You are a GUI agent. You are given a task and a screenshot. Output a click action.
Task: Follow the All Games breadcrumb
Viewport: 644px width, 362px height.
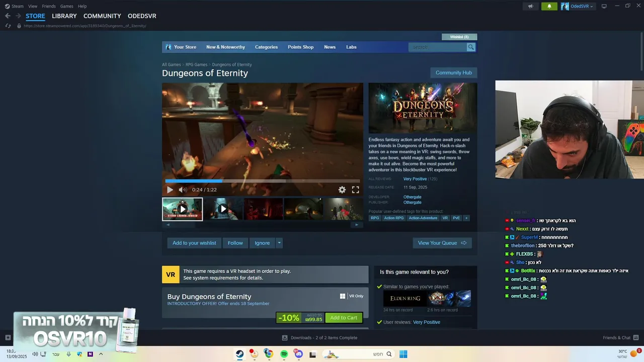(x=171, y=65)
